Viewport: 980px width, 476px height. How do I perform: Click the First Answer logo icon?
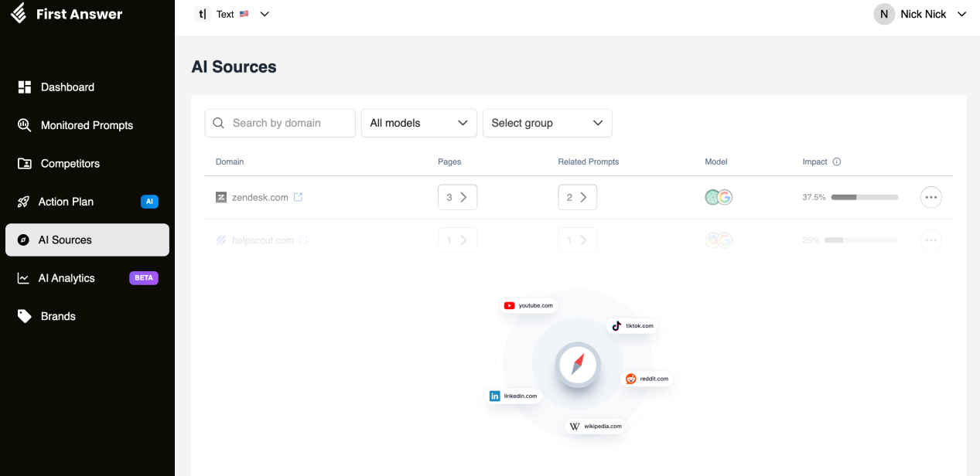point(19,14)
